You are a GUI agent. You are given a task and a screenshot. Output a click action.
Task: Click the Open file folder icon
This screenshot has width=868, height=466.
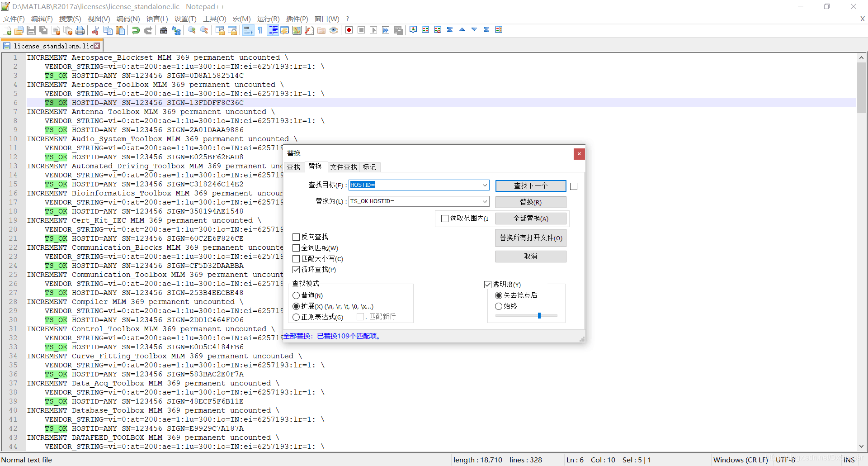[x=19, y=30]
